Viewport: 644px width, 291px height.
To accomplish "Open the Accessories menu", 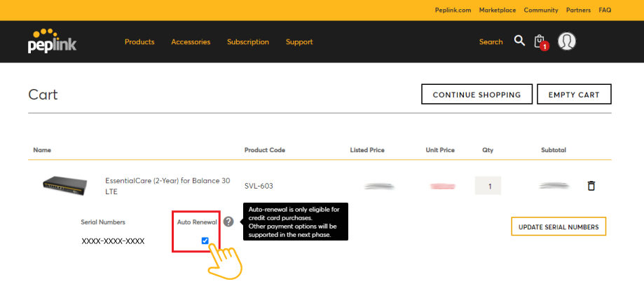I will pos(191,42).
